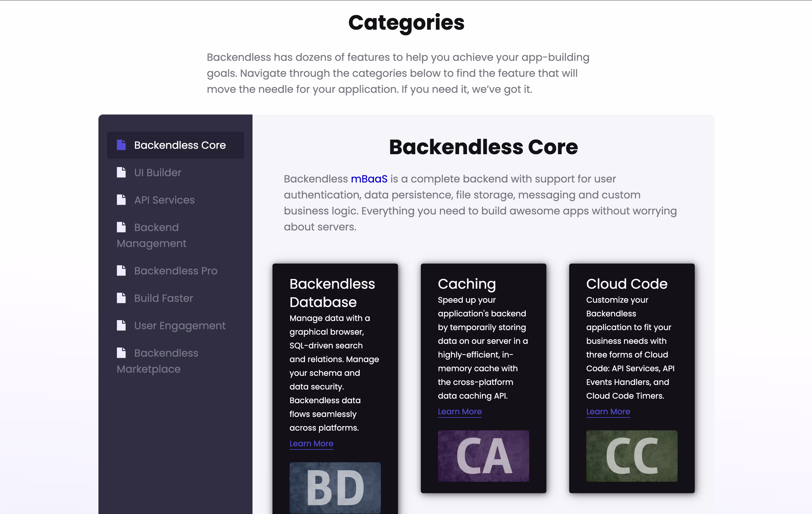Click the green CC Cloud Code thumbnail
The height and width of the screenshot is (514, 812).
pos(632,456)
